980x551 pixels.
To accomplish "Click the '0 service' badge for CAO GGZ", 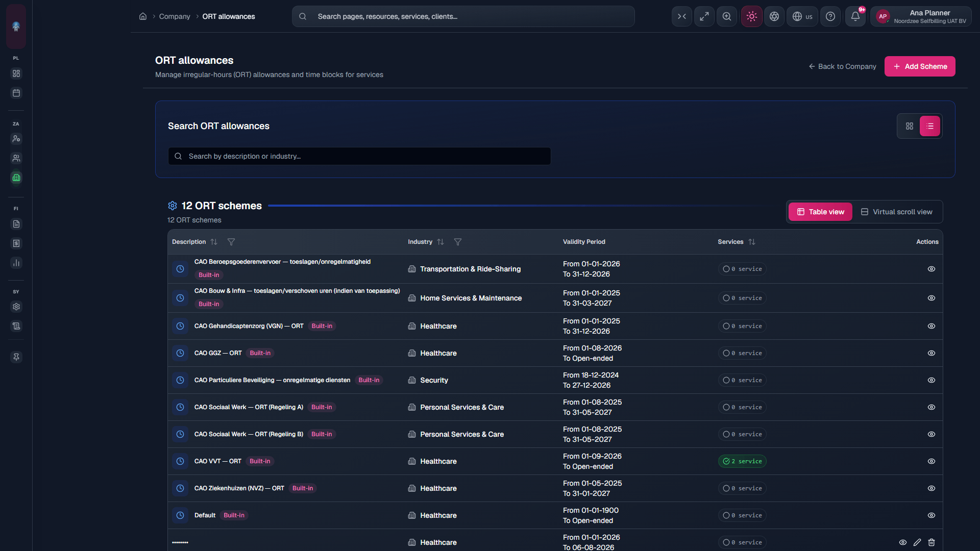I will pos(742,353).
